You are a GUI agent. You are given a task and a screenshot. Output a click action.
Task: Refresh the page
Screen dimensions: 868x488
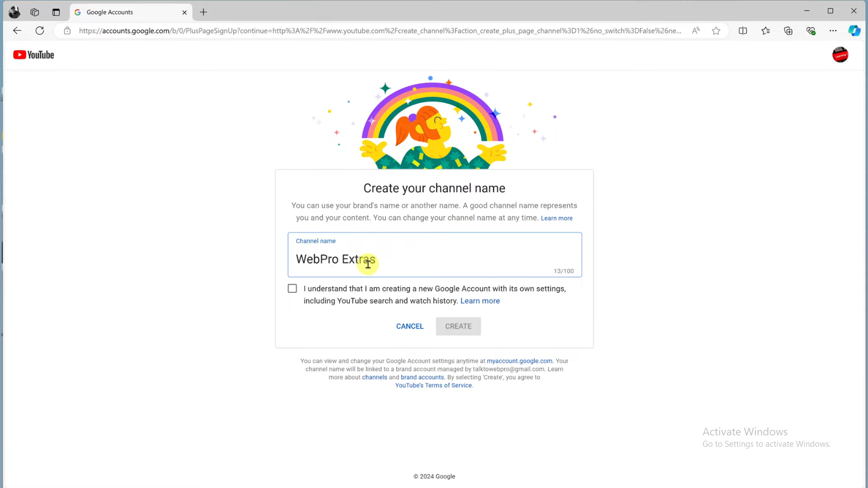click(x=40, y=31)
